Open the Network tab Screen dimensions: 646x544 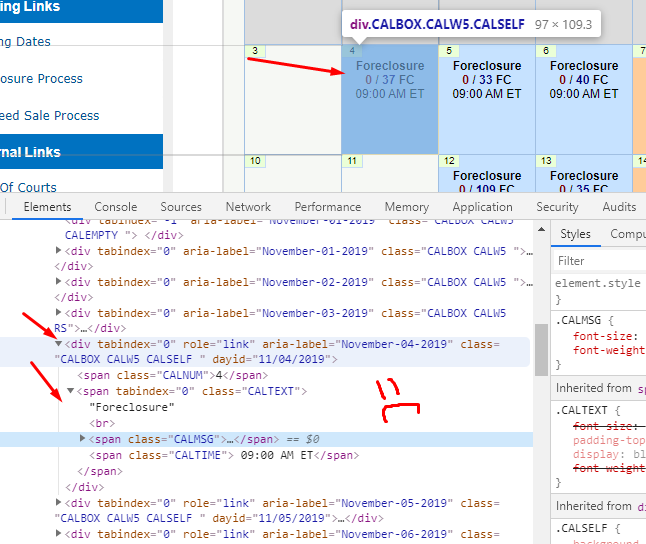tap(248, 207)
